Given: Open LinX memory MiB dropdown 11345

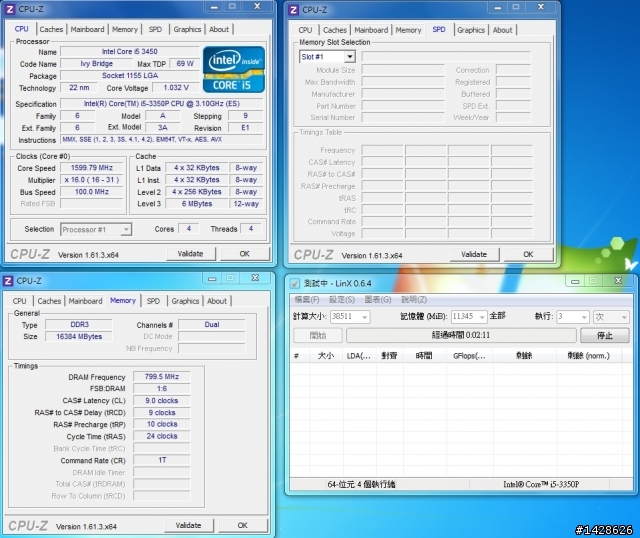Looking at the screenshot, I should click(469, 316).
